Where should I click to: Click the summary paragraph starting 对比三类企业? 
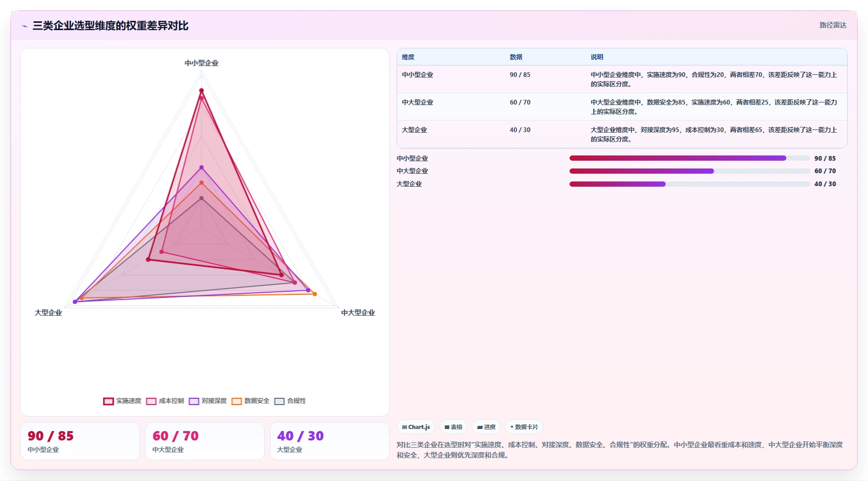click(620, 450)
